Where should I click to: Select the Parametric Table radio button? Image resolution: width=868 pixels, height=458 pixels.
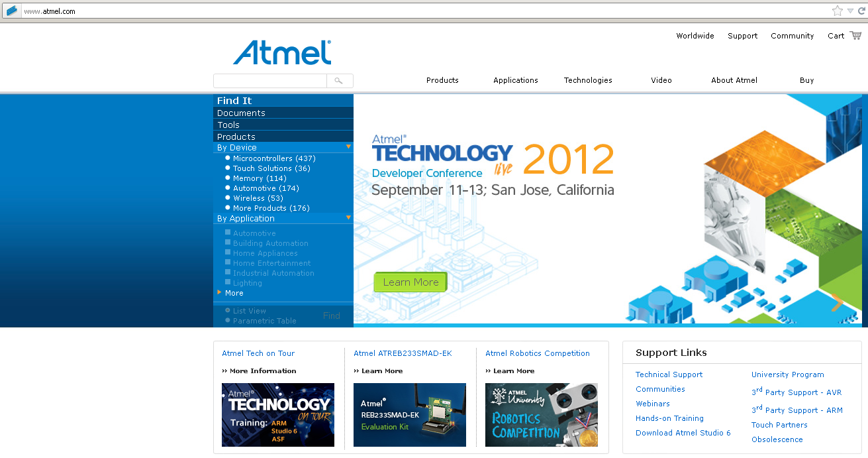click(x=228, y=320)
